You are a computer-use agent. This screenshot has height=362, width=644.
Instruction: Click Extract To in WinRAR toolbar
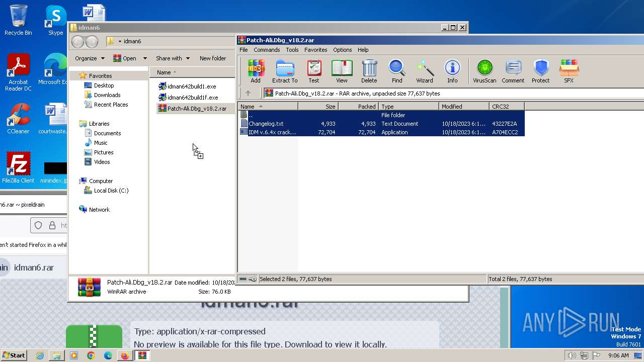pos(285,71)
